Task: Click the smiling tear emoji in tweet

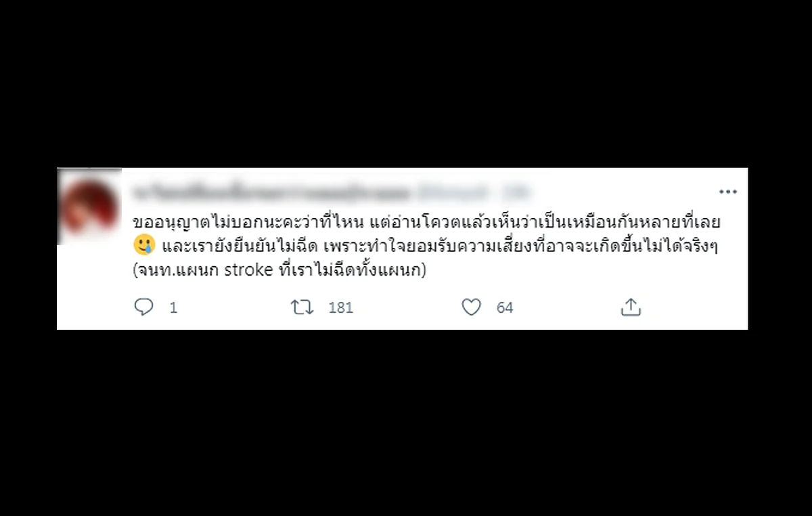Action: [x=145, y=244]
